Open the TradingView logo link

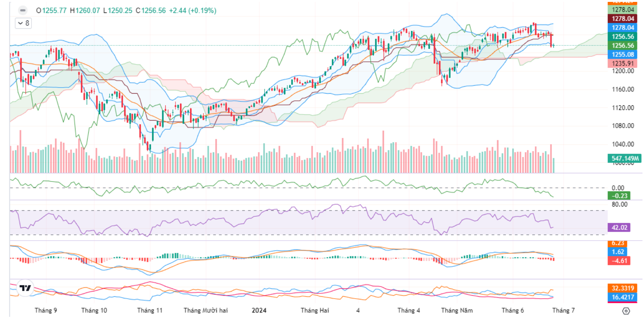[25, 288]
